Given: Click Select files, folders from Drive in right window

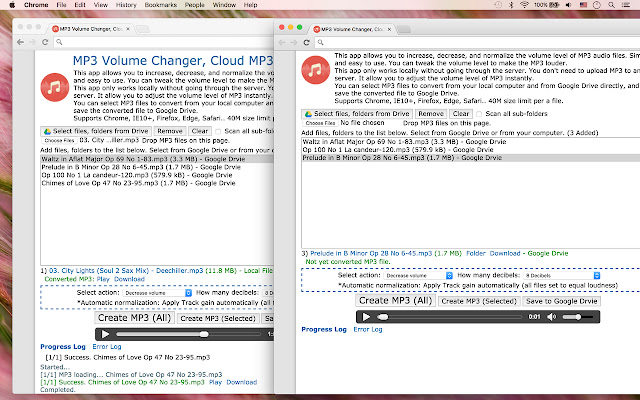Looking at the screenshot, I should (x=357, y=114).
